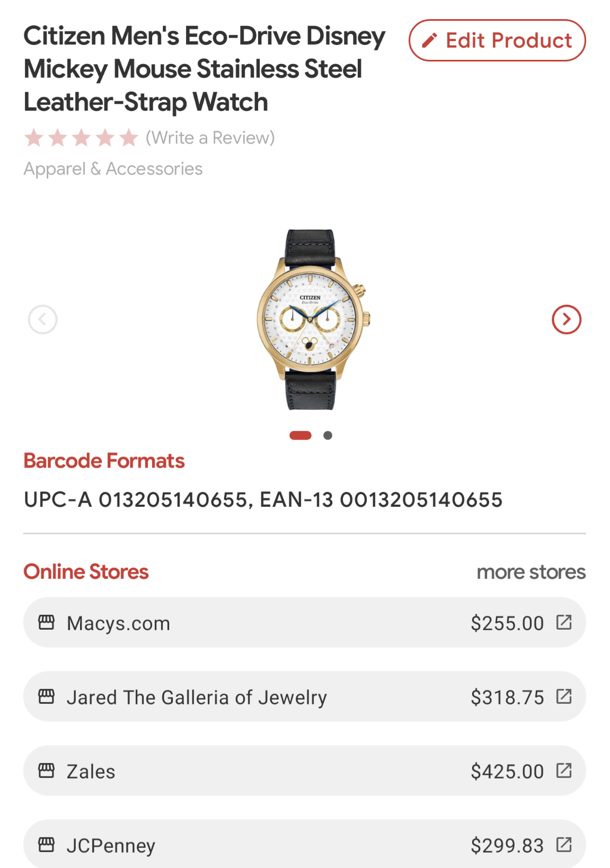Open Jared listing's external link icon

coord(564,696)
